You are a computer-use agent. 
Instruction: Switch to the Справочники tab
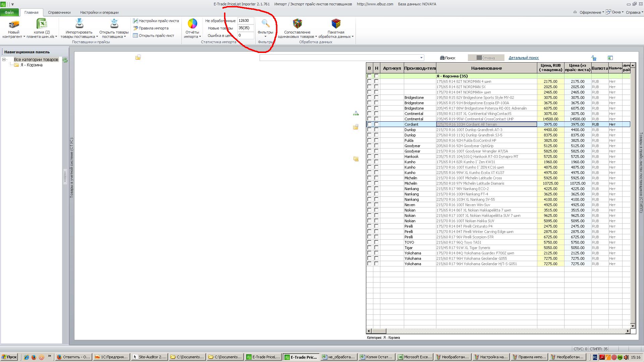(59, 12)
